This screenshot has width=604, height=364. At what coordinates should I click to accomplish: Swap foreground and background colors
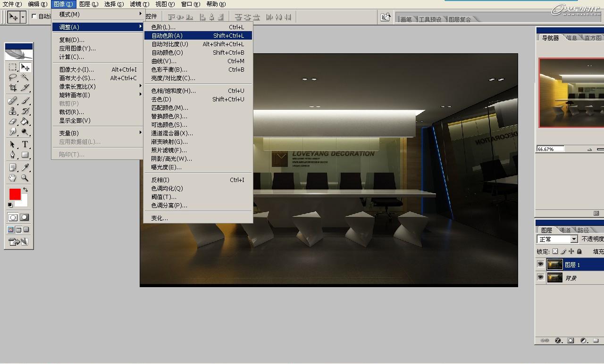[25, 190]
